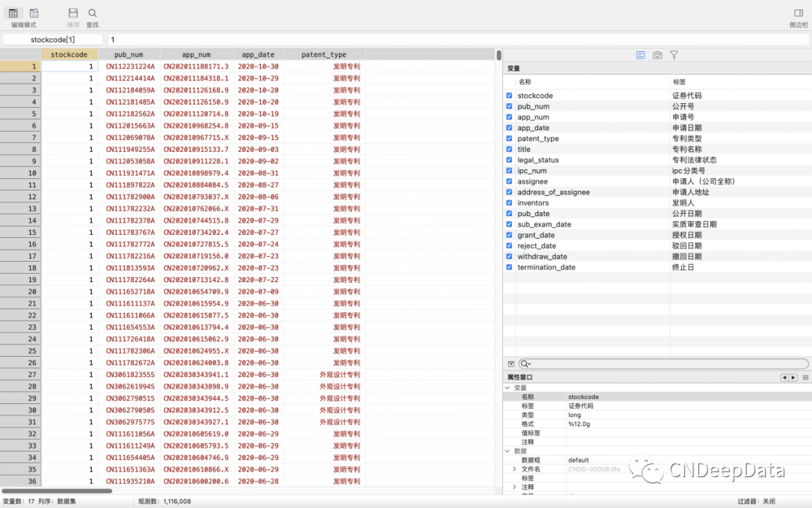Select the grant_date variable row
Screen dimensions: 812x508
tap(658, 235)
